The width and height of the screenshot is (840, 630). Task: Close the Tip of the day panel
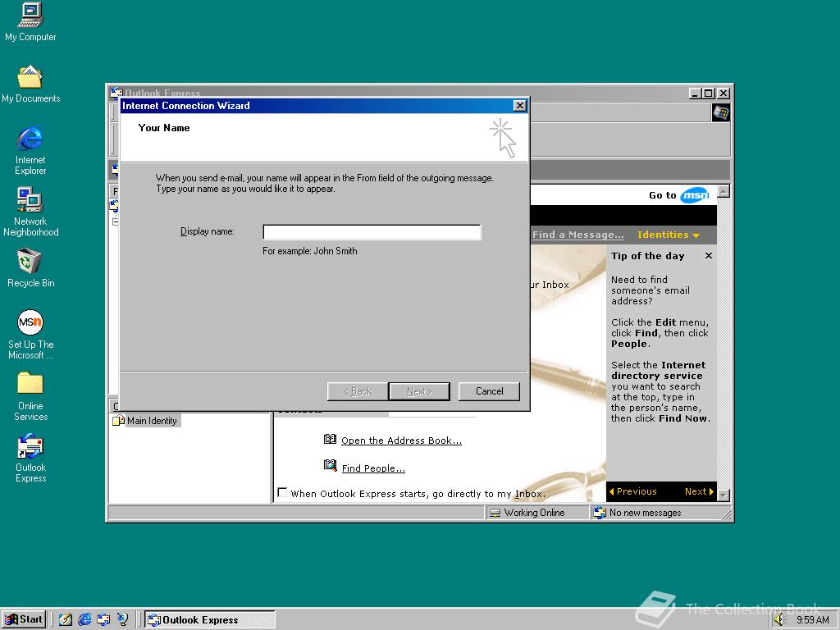(708, 256)
